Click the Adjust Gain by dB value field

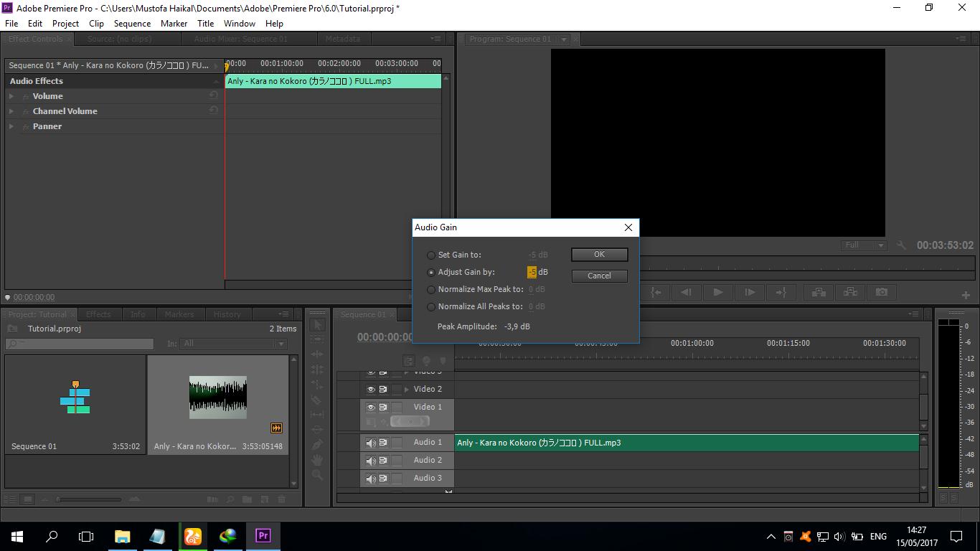[532, 272]
